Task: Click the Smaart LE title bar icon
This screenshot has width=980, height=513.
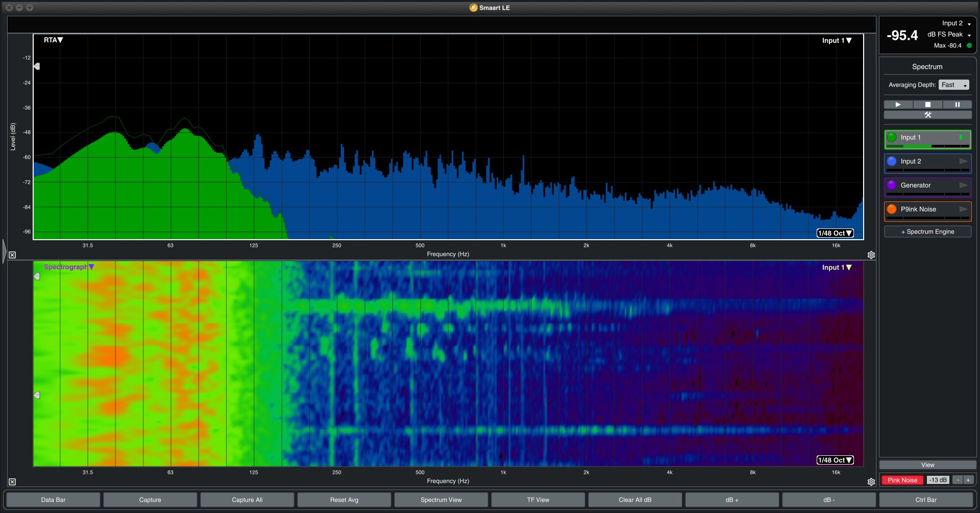Action: [473, 8]
